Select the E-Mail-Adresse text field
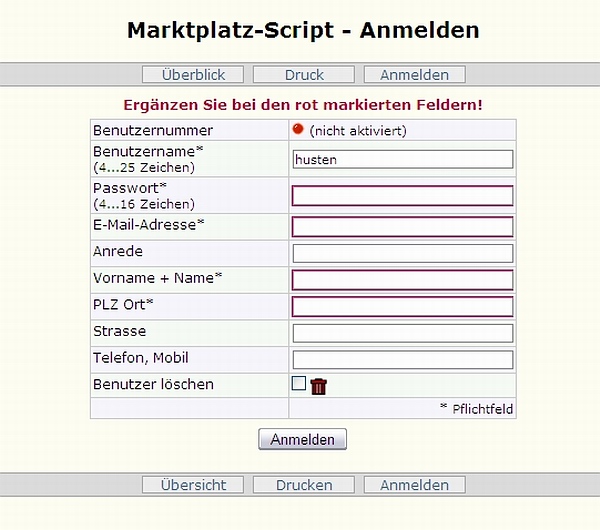600x530 pixels. 402,226
